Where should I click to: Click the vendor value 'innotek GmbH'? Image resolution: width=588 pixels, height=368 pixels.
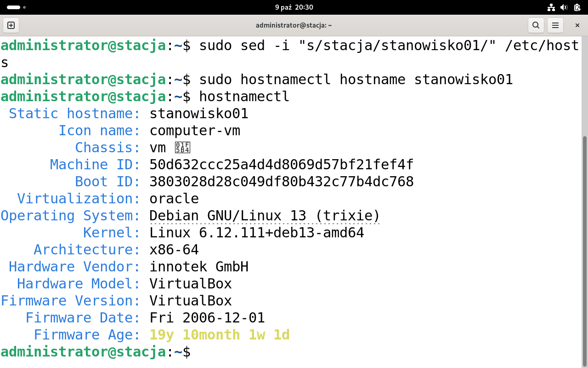point(199,267)
